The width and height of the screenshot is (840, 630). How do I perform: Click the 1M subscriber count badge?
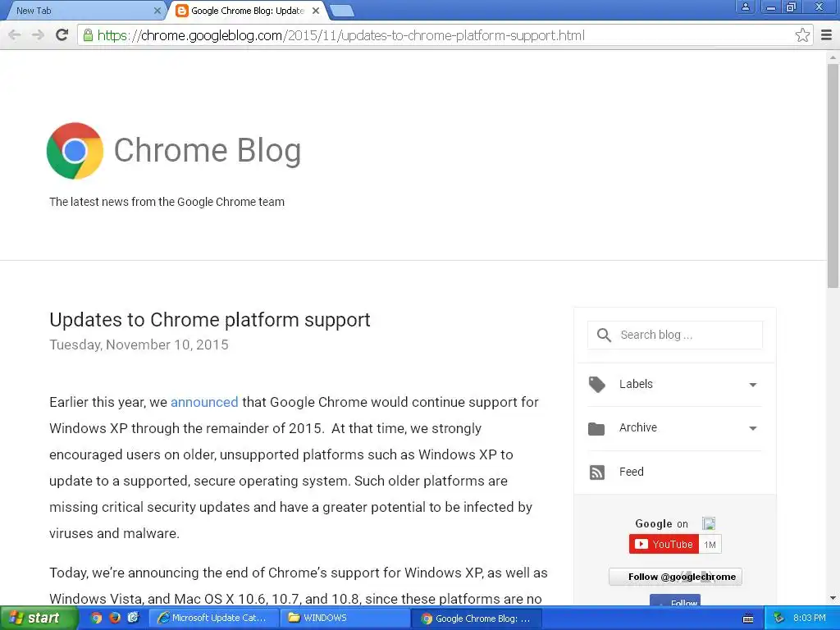710,545
